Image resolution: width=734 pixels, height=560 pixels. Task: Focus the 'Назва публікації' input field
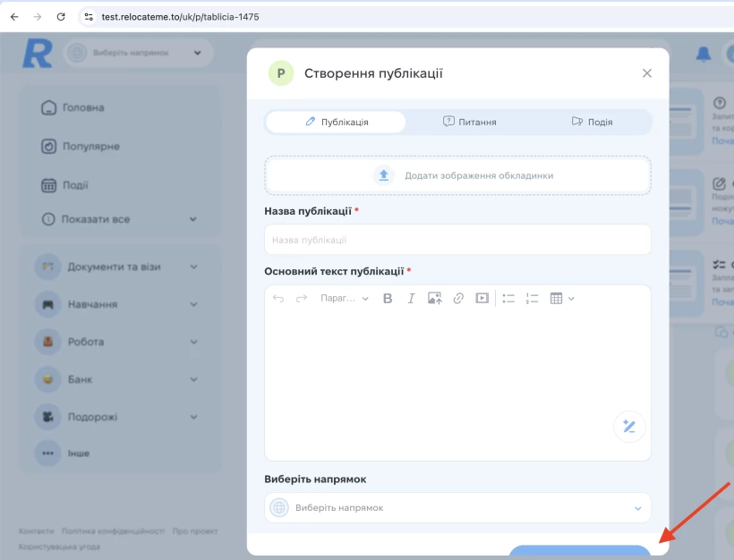(x=457, y=240)
